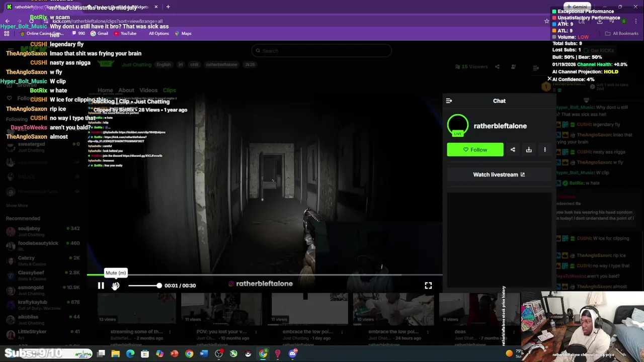Viewport: 644px width, 362px height.
Task: Open the clip's three-dot options menu
Action: (545, 149)
